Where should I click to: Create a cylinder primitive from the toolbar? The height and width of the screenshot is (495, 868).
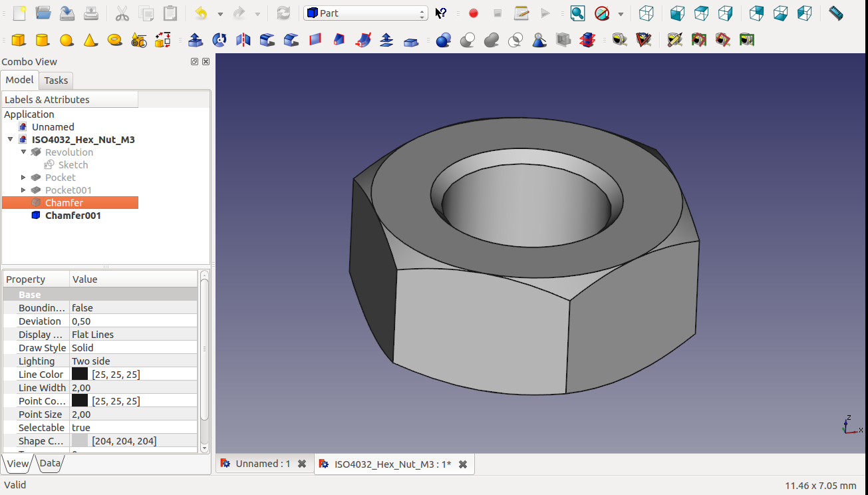pyautogui.click(x=43, y=41)
